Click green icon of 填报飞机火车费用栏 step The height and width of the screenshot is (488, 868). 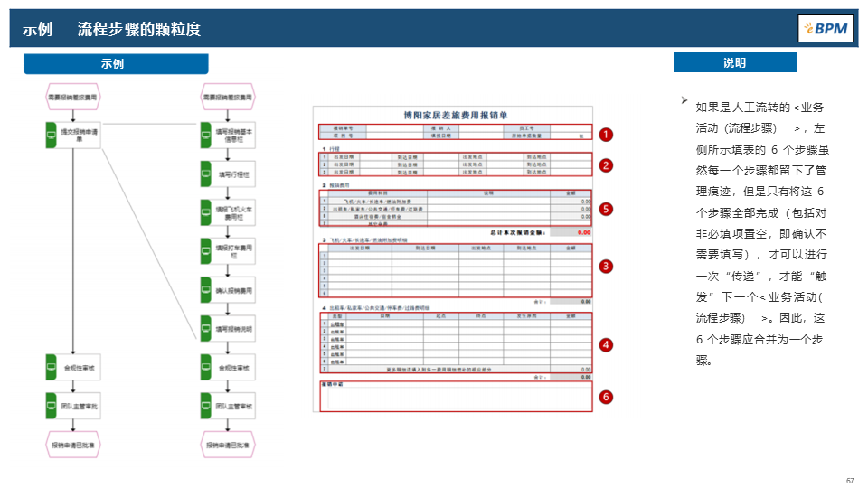pyautogui.click(x=206, y=212)
